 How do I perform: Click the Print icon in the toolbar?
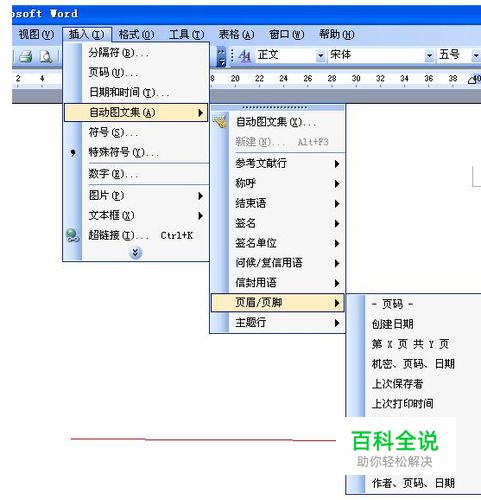(x=25, y=56)
